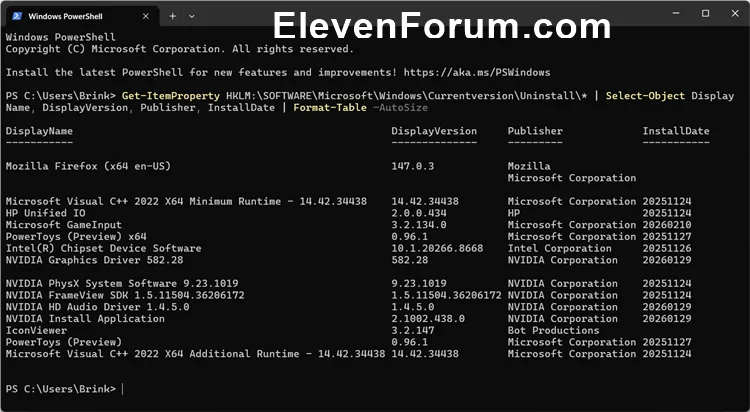
Task: Click the Mozilla publisher cell
Action: (x=529, y=166)
